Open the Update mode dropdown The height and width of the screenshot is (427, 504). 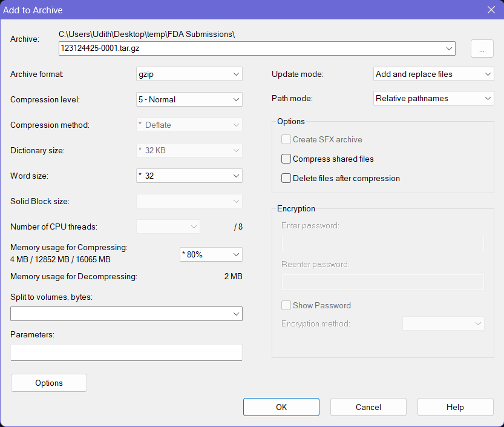point(433,74)
